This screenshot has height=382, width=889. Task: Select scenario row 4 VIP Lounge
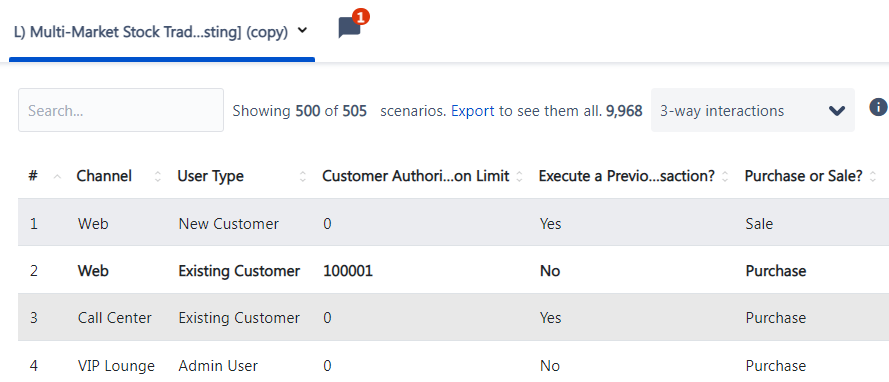(x=453, y=366)
